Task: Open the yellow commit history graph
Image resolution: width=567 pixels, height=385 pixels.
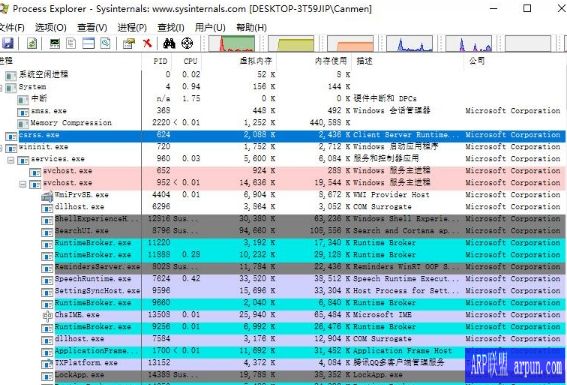Action: click(x=291, y=43)
